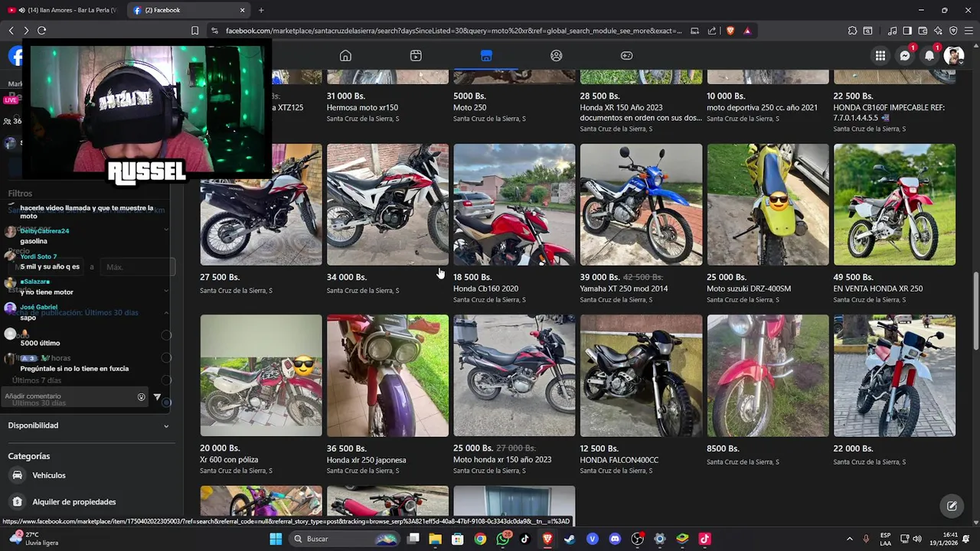Show hidden system tray icons
Image resolution: width=980 pixels, height=551 pixels.
(849, 539)
